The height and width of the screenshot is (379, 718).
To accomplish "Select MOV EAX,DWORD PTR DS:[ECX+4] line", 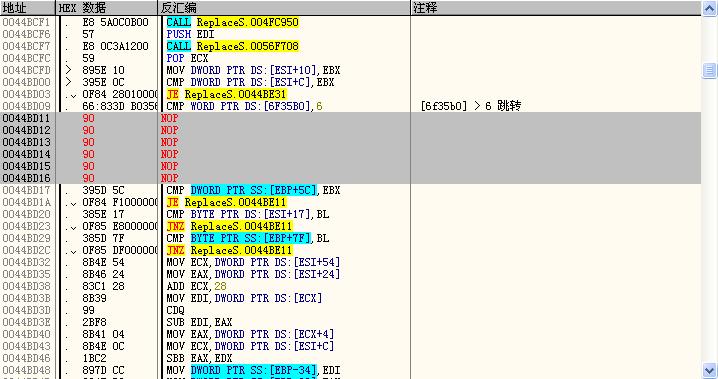I will (250, 334).
